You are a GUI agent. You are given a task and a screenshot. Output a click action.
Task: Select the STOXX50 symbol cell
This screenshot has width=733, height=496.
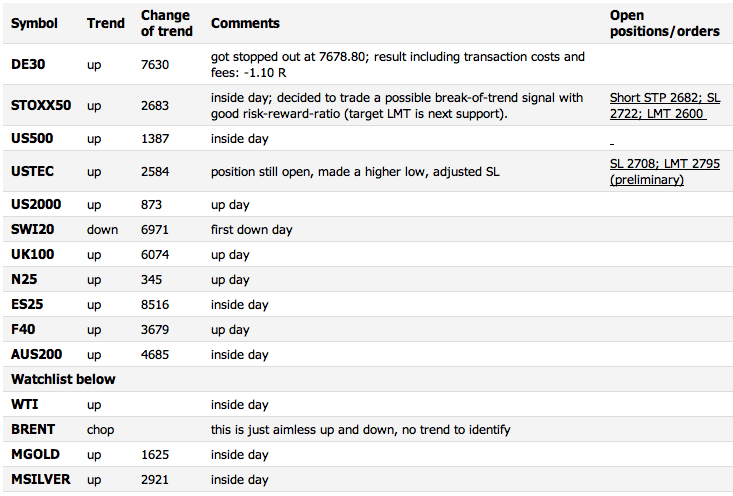click(x=41, y=106)
